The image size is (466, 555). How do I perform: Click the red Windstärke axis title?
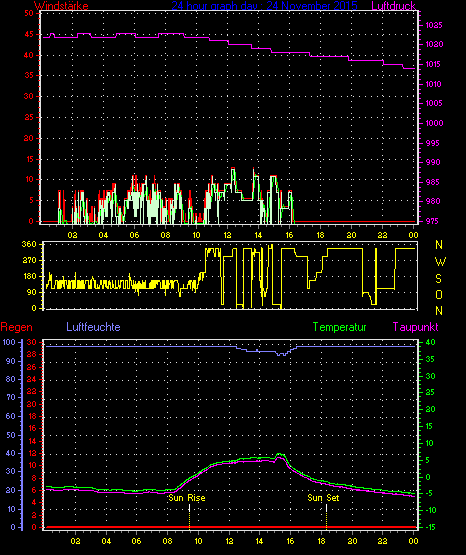pyautogui.click(x=61, y=6)
